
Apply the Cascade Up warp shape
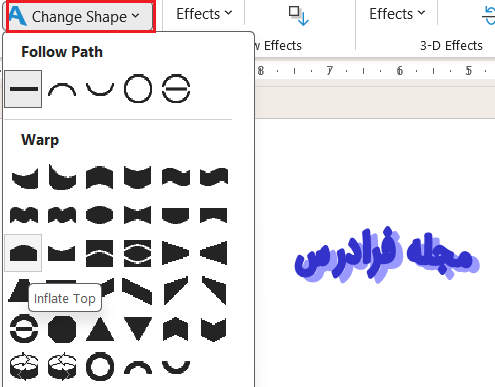pos(176,291)
